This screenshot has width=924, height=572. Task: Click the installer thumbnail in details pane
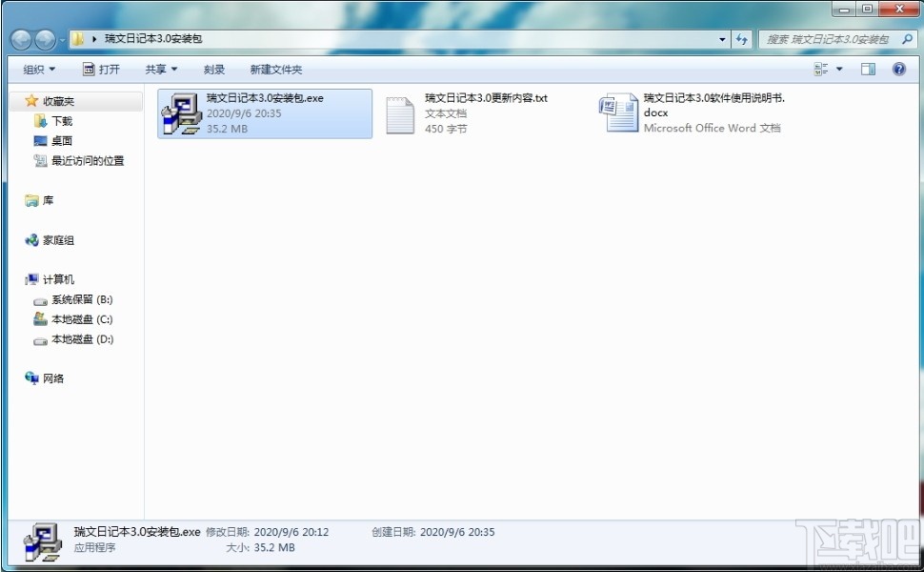coord(43,541)
